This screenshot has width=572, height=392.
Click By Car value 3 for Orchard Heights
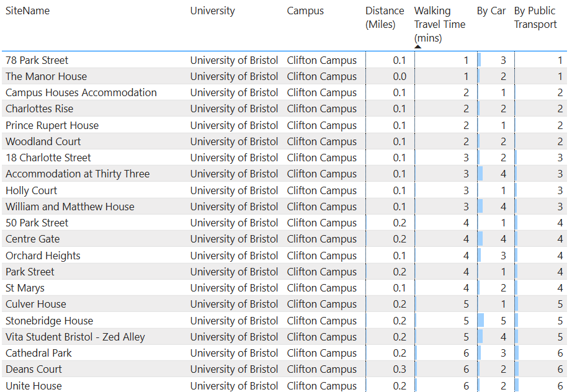click(x=503, y=256)
